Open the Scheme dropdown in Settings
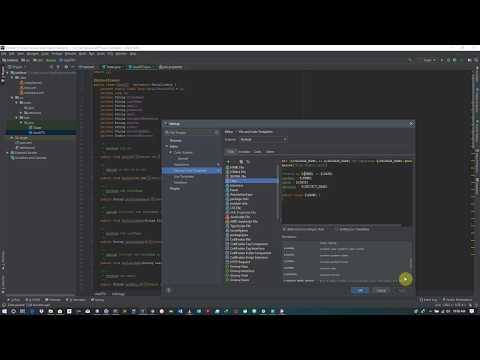The height and width of the screenshot is (360, 480). click(x=263, y=140)
